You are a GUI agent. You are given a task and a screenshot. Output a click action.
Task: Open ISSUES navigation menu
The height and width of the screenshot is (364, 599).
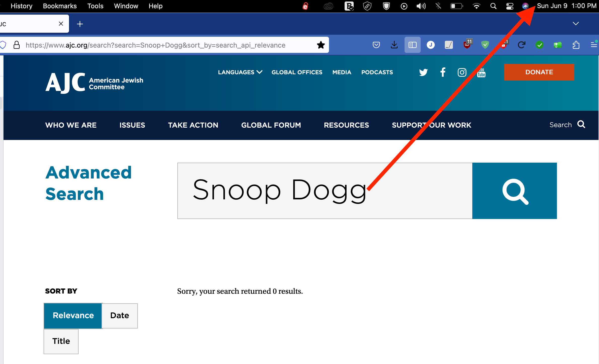pos(132,125)
